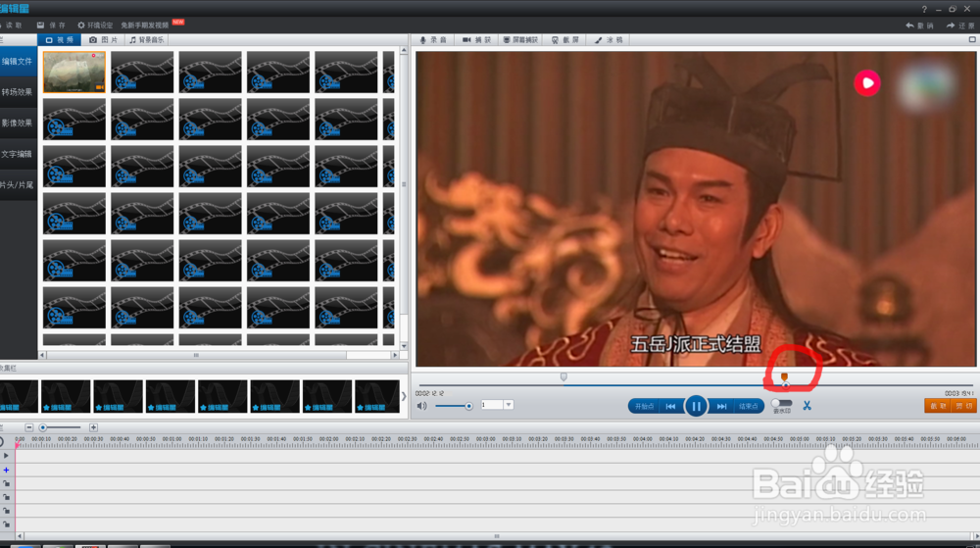980x548 pixels.
Task: Open 片头/片尾 intro/outro sidebar section
Action: tap(18, 185)
